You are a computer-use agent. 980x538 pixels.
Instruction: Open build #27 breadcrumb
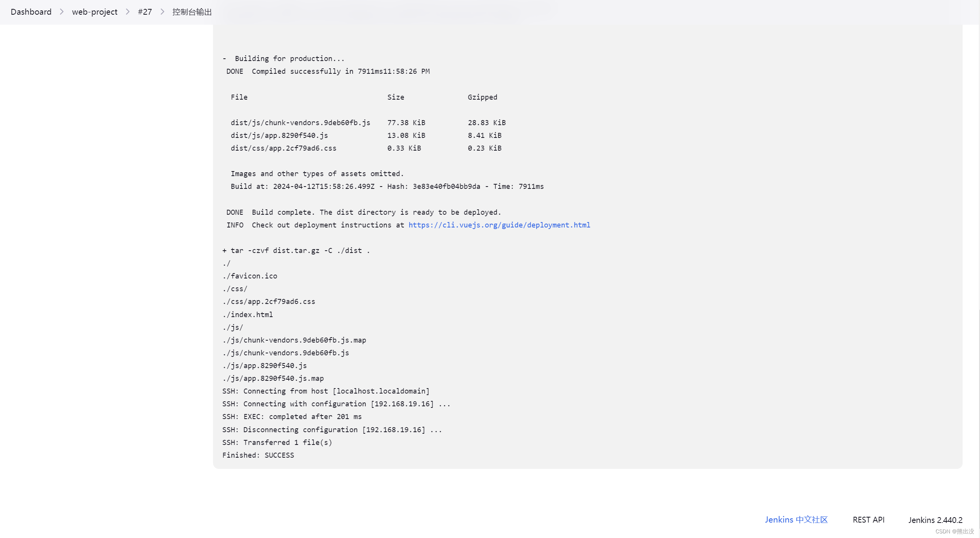point(145,12)
